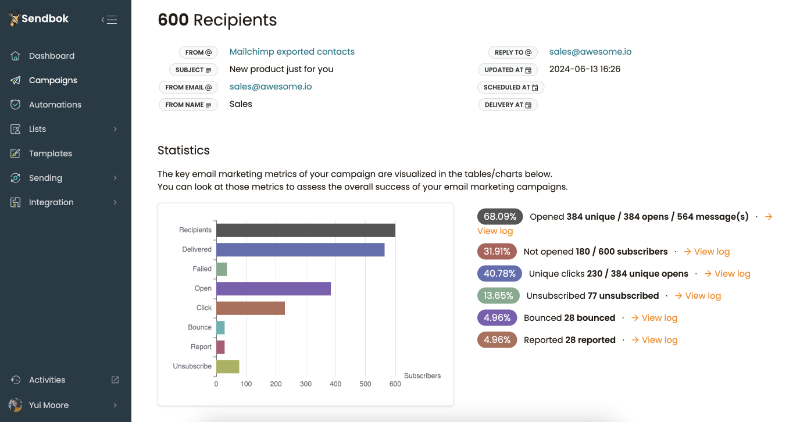The height and width of the screenshot is (422, 800).
Task: Click the Sendbok logo icon
Action: (15, 18)
